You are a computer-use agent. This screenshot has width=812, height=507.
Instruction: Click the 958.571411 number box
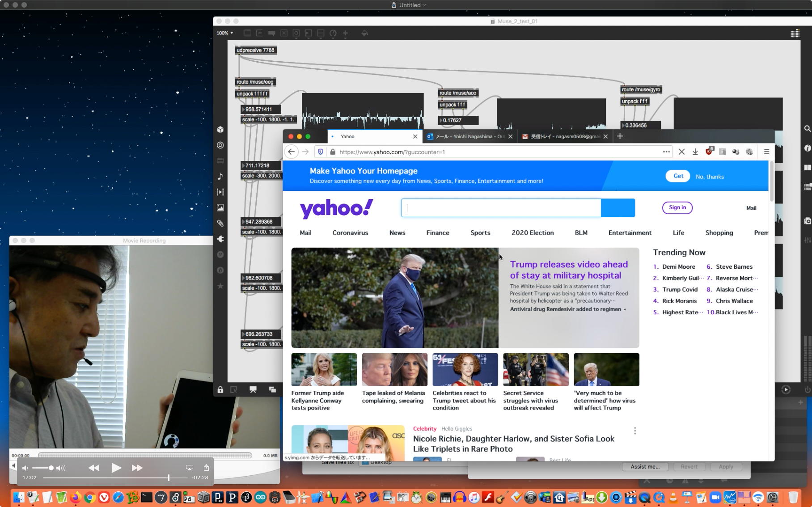click(261, 109)
